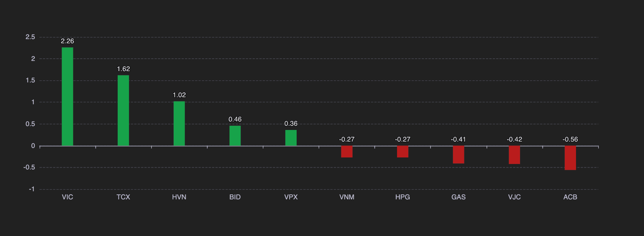Click the -0.42 value label
644x236 pixels.
point(514,139)
